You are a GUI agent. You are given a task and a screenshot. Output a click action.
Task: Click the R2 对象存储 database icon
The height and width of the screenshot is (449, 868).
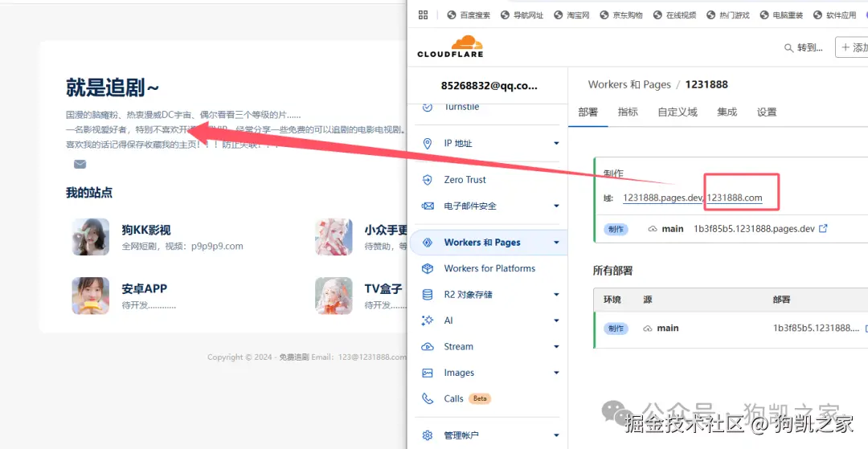coord(428,295)
